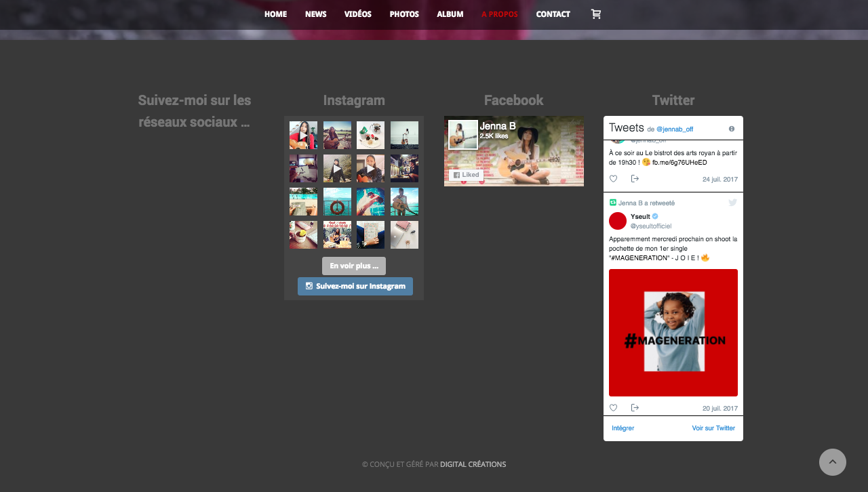The image size is (868, 492).
Task: Click the #MAGENERATION tweet image
Action: (673, 333)
